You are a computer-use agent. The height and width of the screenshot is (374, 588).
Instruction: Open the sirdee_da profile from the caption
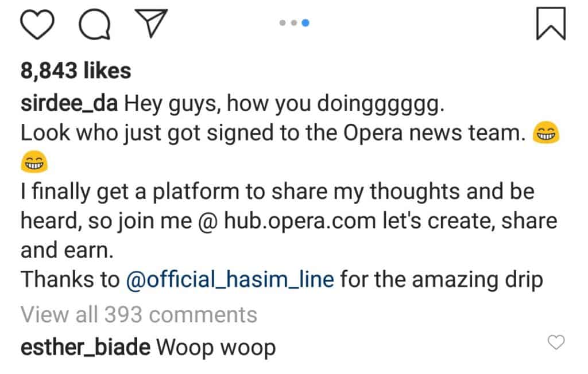coord(69,104)
